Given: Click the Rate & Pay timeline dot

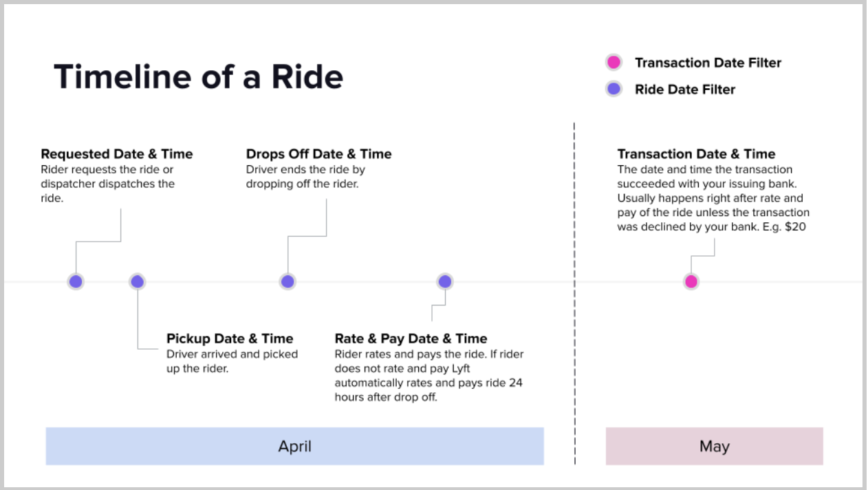Looking at the screenshot, I should (x=445, y=281).
